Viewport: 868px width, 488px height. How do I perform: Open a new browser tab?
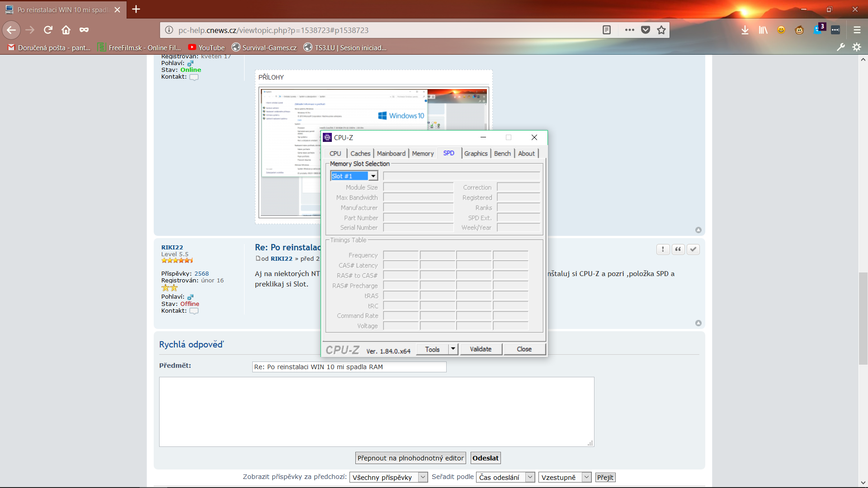(136, 9)
